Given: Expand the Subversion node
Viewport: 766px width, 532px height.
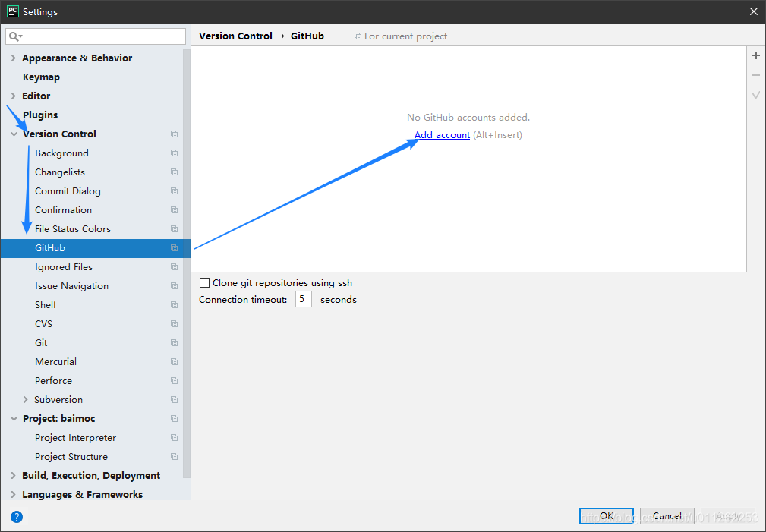Looking at the screenshot, I should click(x=25, y=400).
